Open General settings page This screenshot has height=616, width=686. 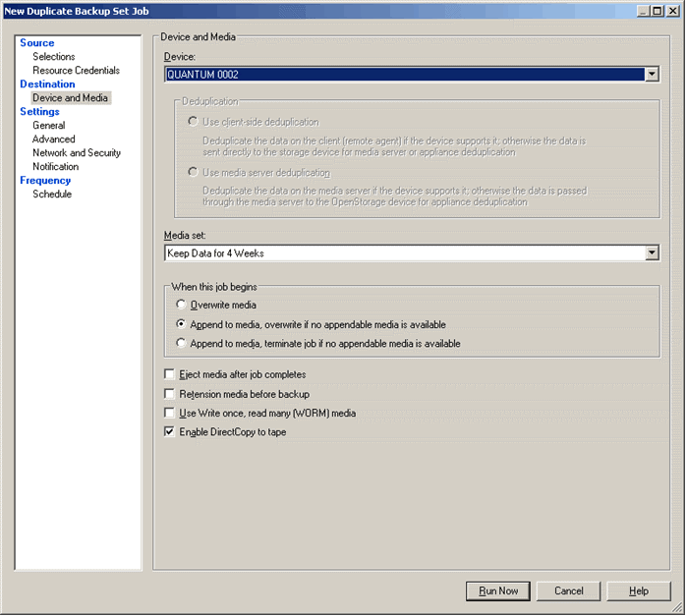point(49,126)
